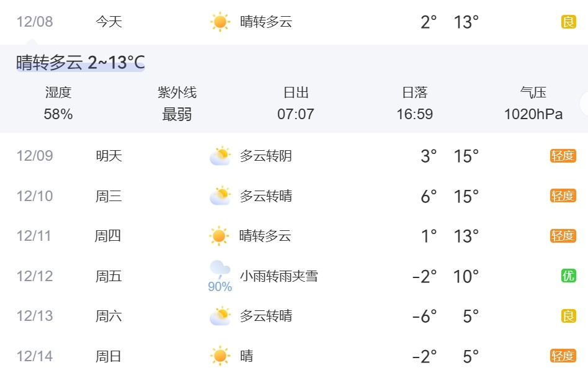Click the green 优 air quality badge
Screen dimensions: 588x373
click(568, 276)
